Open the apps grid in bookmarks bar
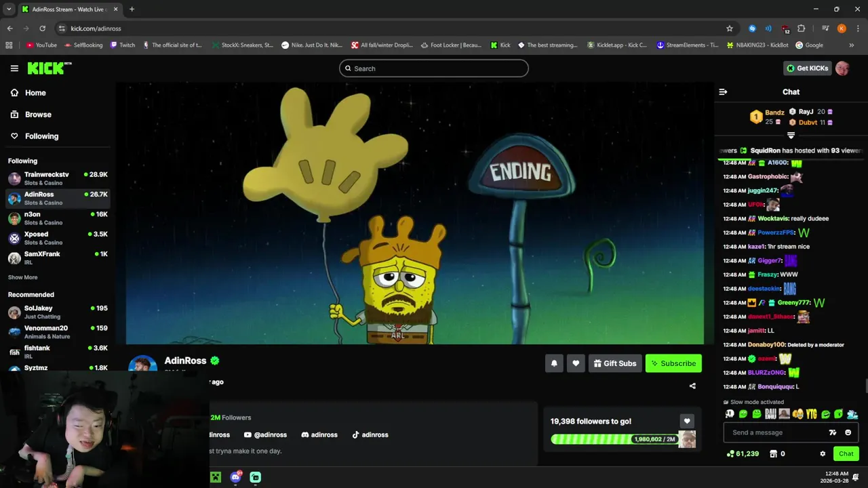 point(9,45)
